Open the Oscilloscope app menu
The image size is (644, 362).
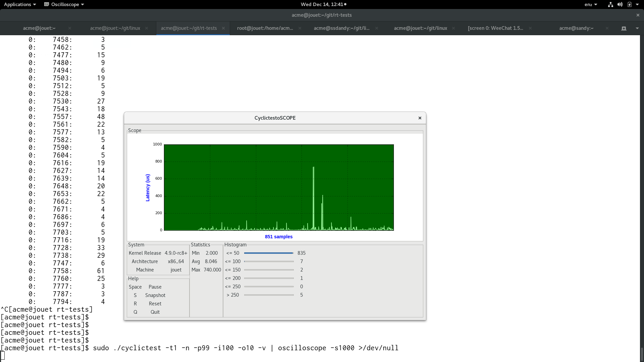64,4
